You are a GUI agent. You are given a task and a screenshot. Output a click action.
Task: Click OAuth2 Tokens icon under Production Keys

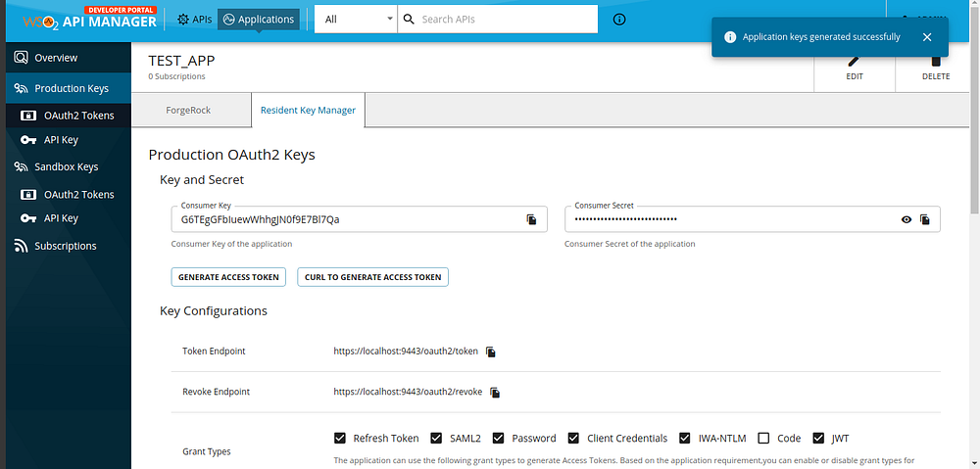[x=28, y=116]
